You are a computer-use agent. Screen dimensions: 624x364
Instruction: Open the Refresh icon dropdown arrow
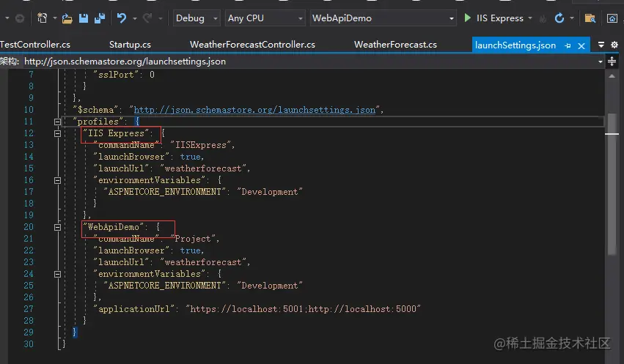572,18
